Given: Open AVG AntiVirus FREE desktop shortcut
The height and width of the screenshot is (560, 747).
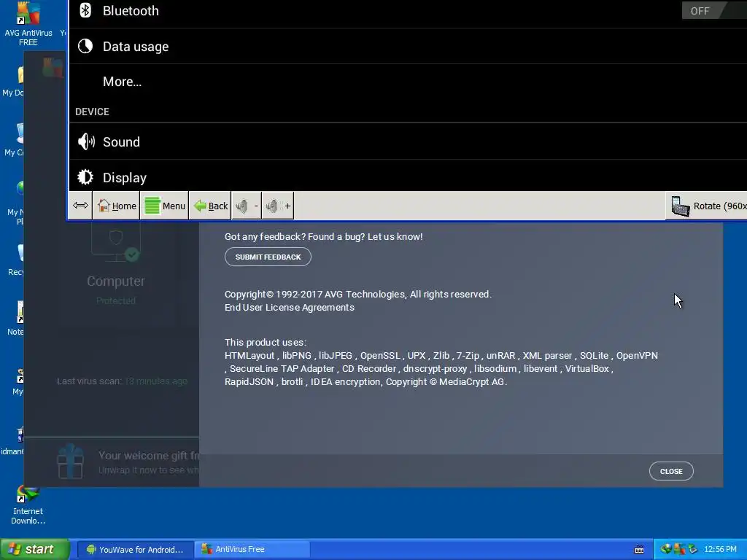Looking at the screenshot, I should click(x=28, y=24).
